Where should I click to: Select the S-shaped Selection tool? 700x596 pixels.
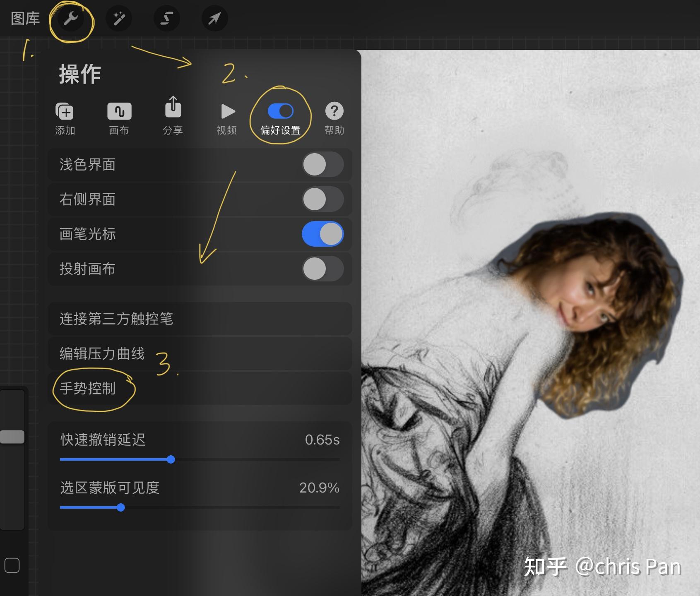coord(166,19)
